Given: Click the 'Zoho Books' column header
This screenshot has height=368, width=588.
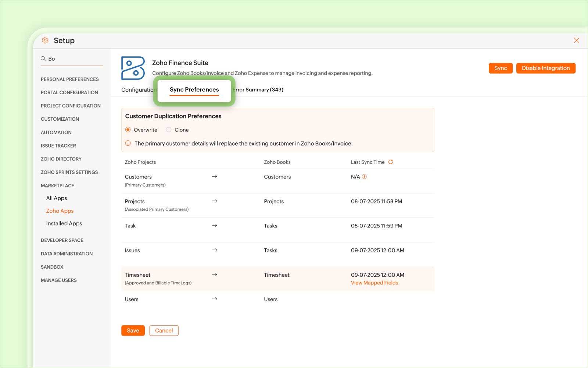Looking at the screenshot, I should pos(277,162).
